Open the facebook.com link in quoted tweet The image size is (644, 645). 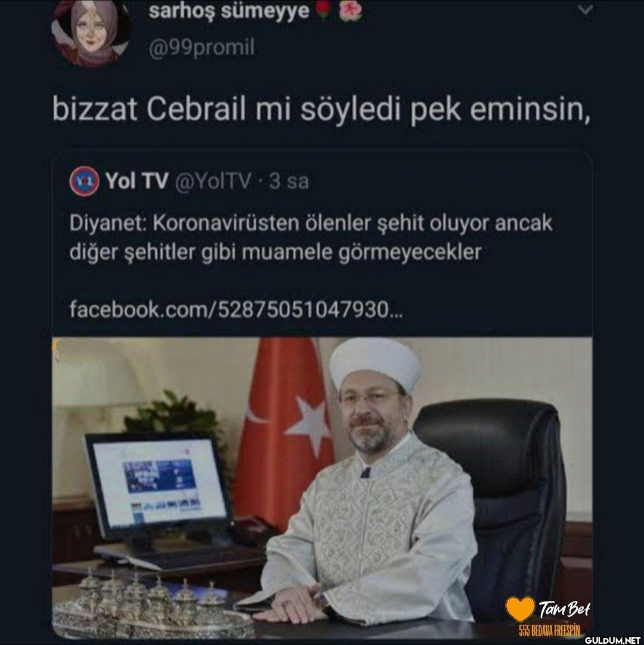[x=236, y=309]
